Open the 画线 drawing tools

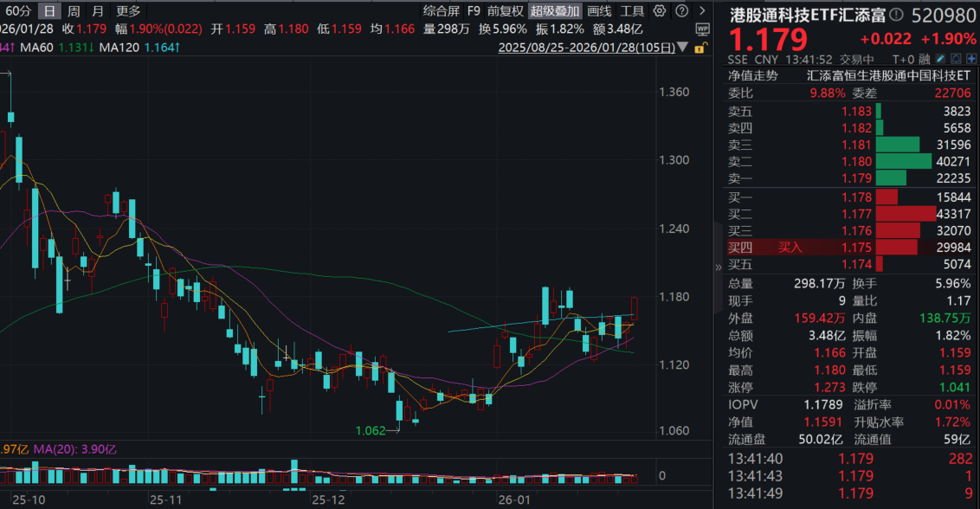pos(599,11)
